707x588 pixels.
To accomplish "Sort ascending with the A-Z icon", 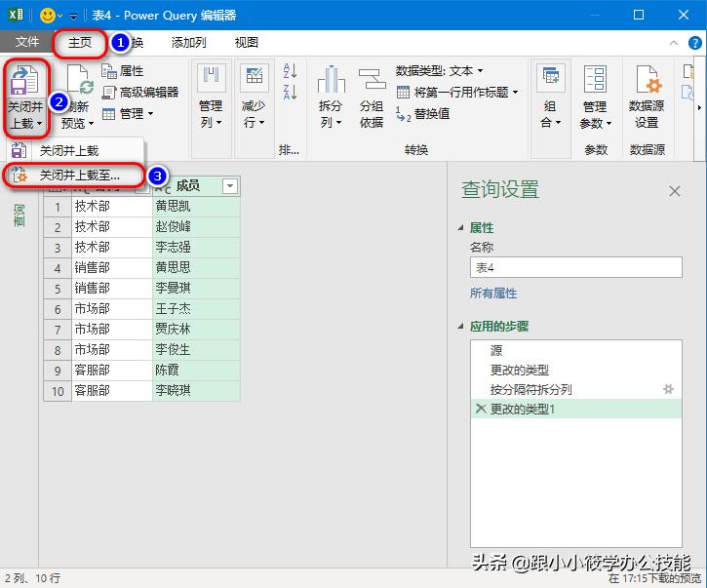I will [x=290, y=71].
